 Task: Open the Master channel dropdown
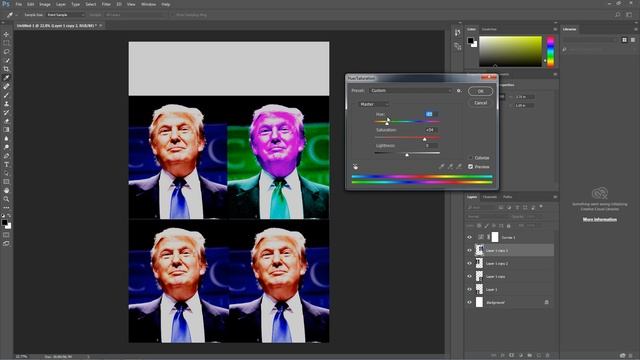pos(374,104)
